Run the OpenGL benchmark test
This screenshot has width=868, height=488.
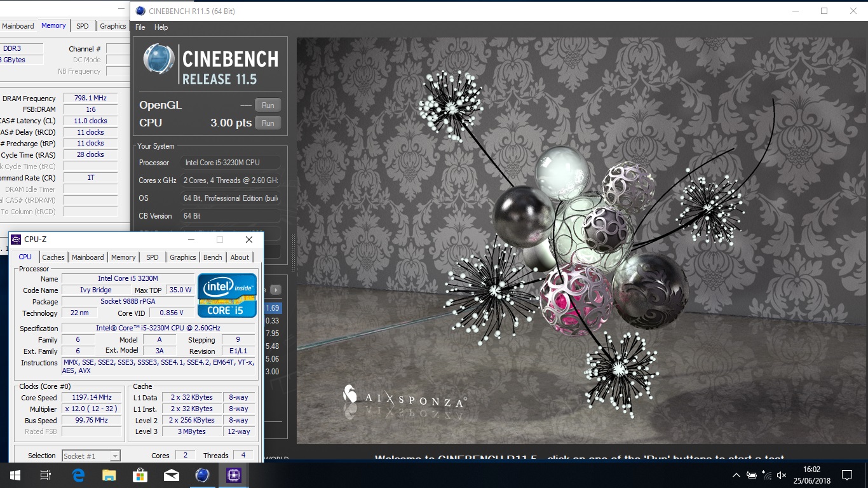coord(268,105)
